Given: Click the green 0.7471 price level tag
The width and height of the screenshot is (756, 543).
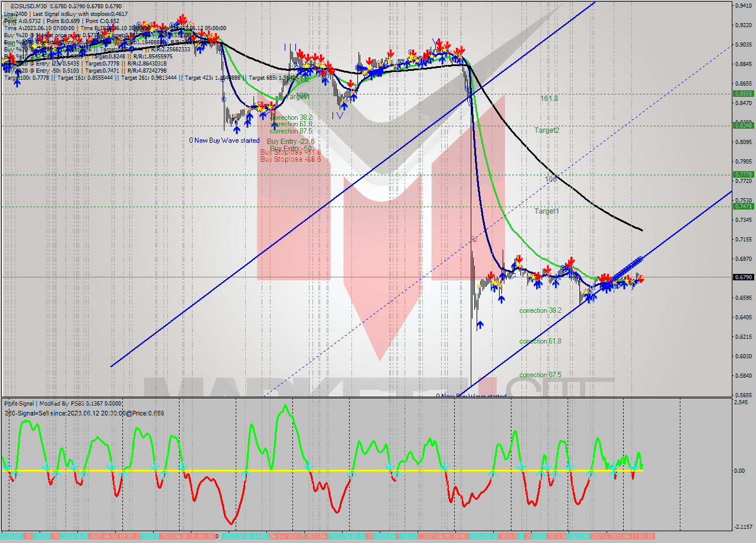Looking at the screenshot, I should coord(743,206).
